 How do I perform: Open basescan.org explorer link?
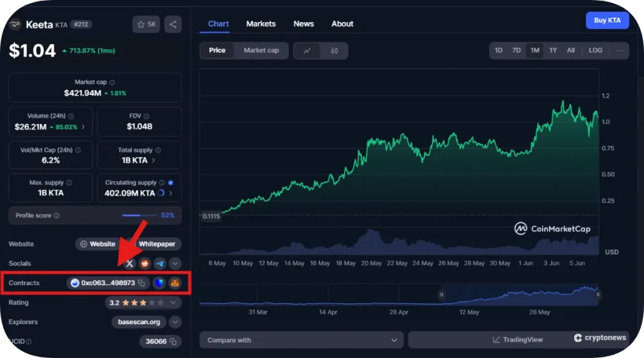[x=139, y=322]
